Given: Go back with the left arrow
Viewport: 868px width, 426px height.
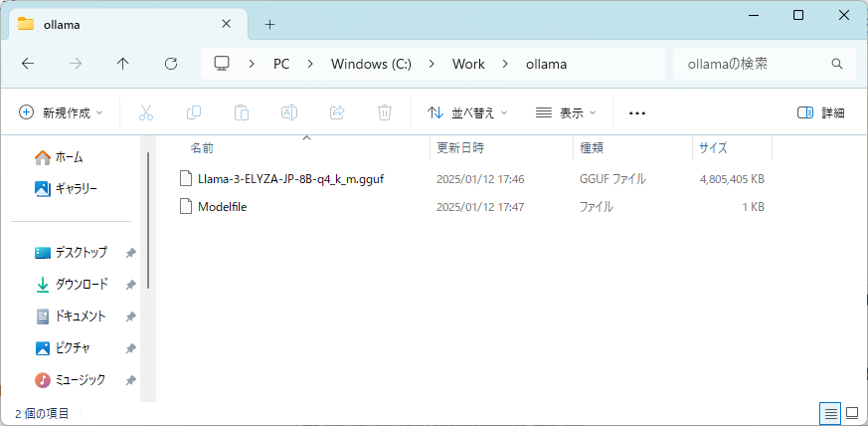Looking at the screenshot, I should coord(28,64).
